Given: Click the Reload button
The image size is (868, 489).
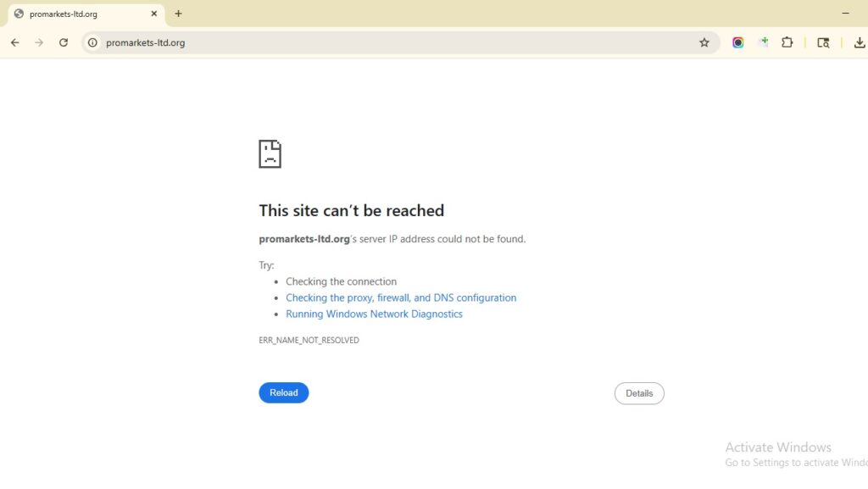Looking at the screenshot, I should tap(283, 392).
